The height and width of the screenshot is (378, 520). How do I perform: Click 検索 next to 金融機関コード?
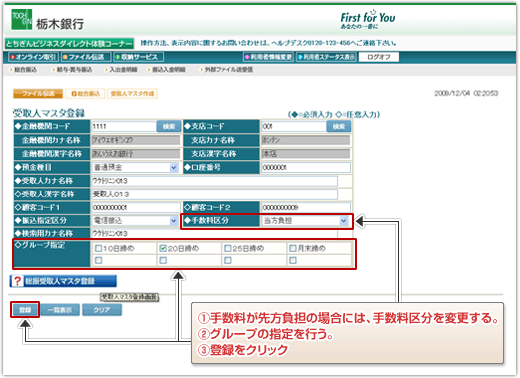[169, 126]
